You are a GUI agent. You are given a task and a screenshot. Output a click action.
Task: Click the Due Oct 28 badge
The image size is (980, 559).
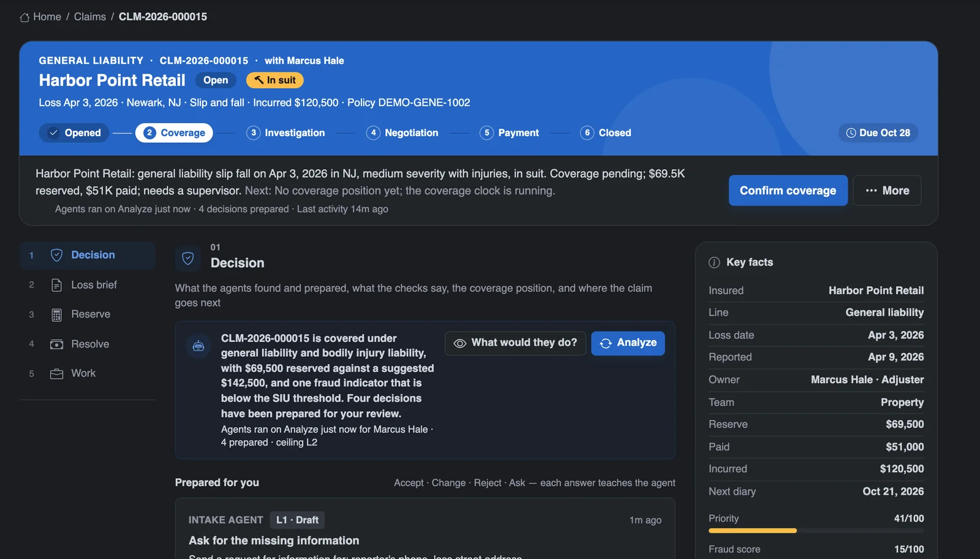pyautogui.click(x=878, y=133)
